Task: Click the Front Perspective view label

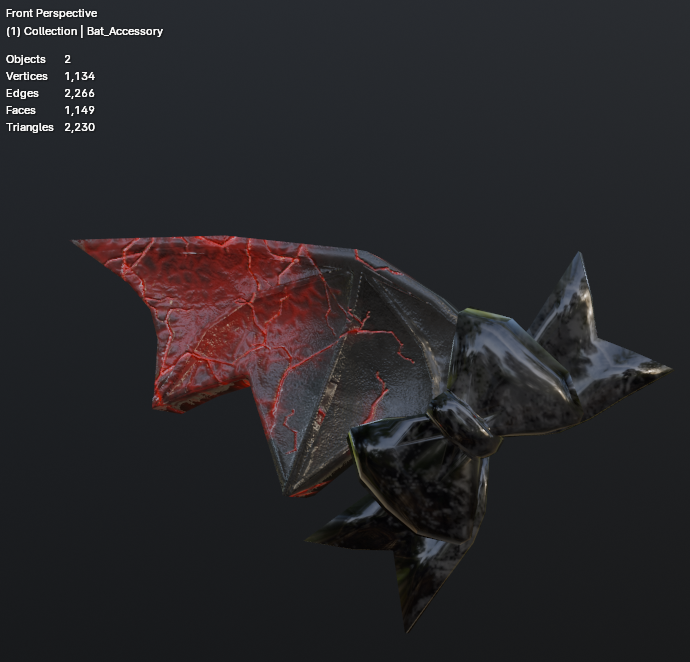Action: tap(51, 13)
